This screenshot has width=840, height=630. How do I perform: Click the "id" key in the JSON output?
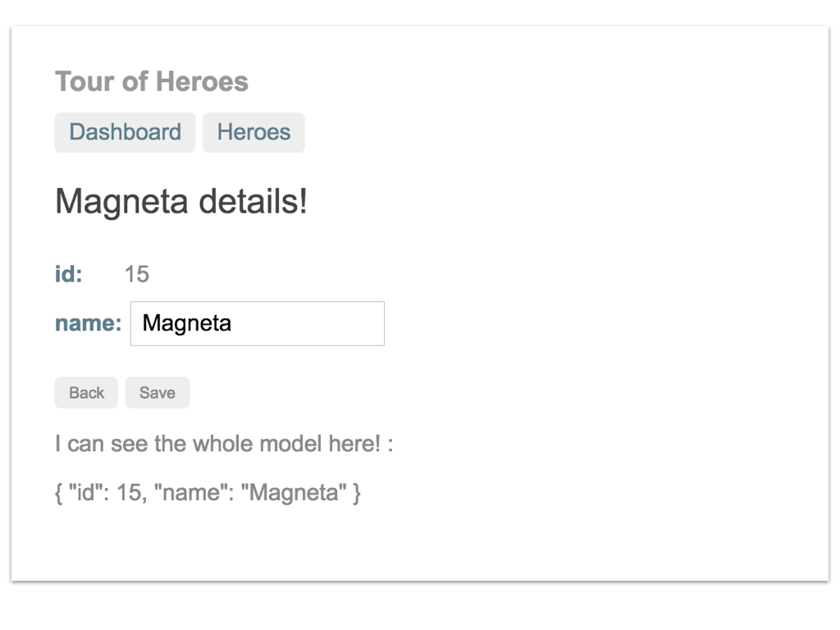point(85,492)
